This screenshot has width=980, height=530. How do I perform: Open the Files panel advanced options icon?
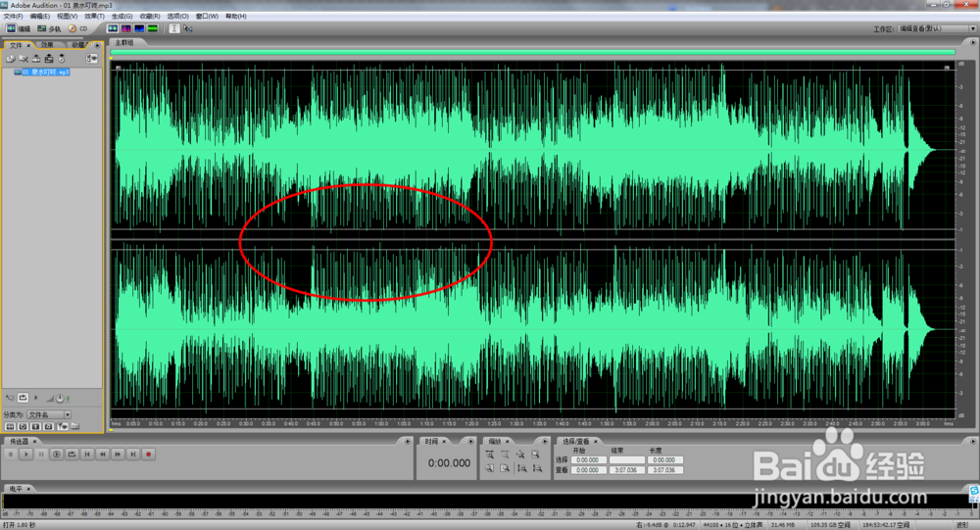click(92, 58)
